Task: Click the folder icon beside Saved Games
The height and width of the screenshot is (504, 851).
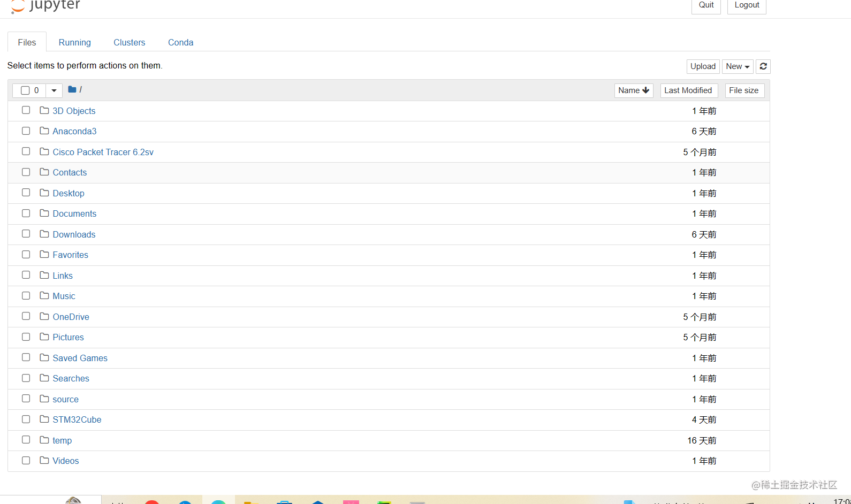Action: (44, 357)
